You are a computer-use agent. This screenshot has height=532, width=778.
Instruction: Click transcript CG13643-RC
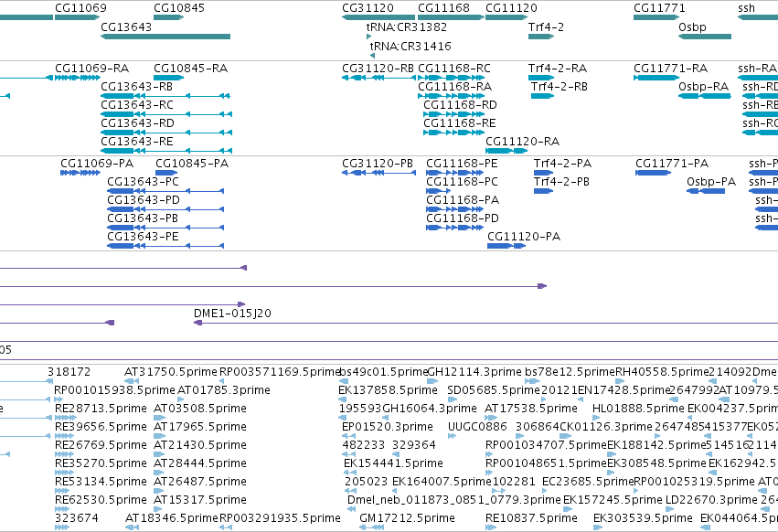coord(137,105)
